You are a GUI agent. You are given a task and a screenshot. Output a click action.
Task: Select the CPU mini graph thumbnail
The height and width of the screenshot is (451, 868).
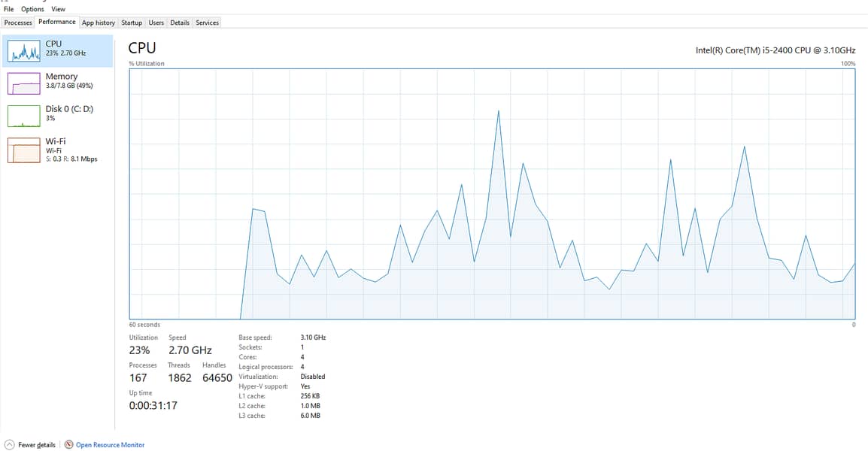[x=24, y=50]
